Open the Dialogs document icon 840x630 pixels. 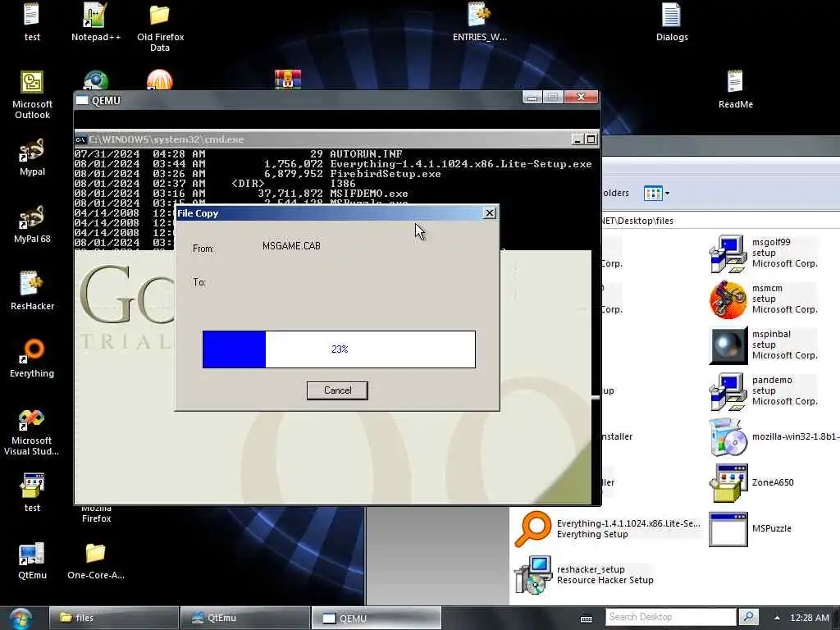click(672, 22)
